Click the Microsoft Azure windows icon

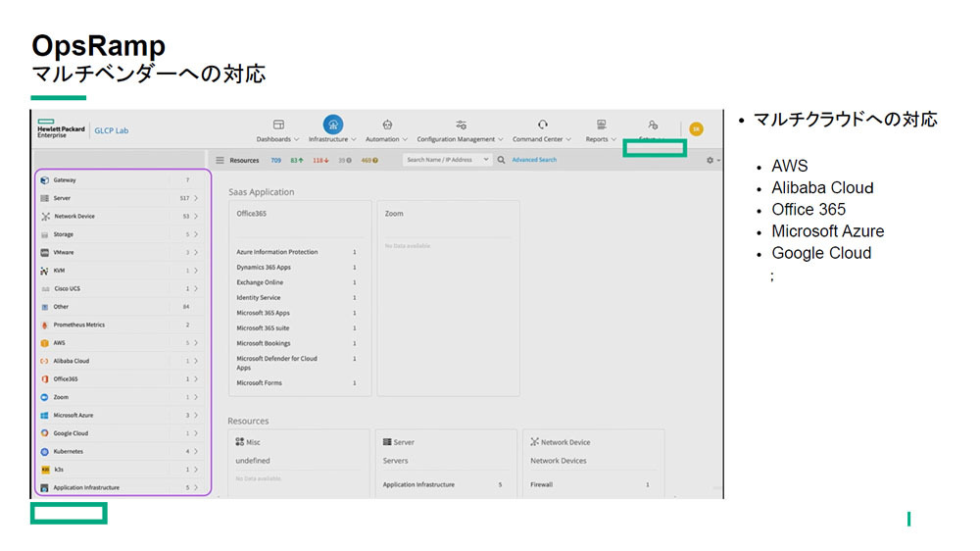tap(44, 416)
